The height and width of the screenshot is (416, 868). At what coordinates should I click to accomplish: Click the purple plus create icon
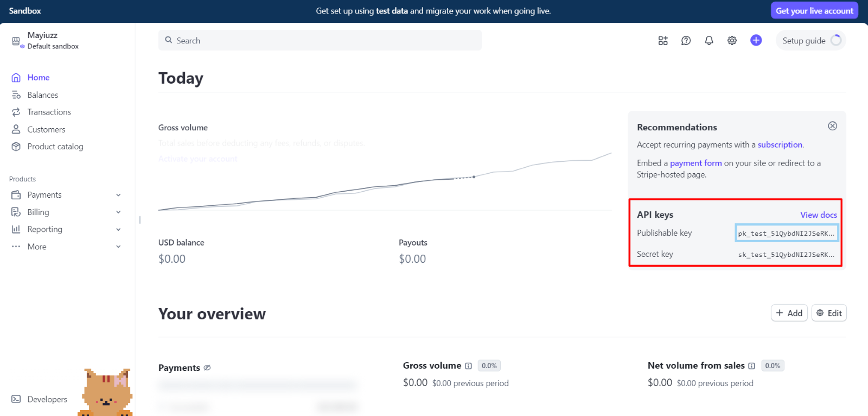click(756, 40)
